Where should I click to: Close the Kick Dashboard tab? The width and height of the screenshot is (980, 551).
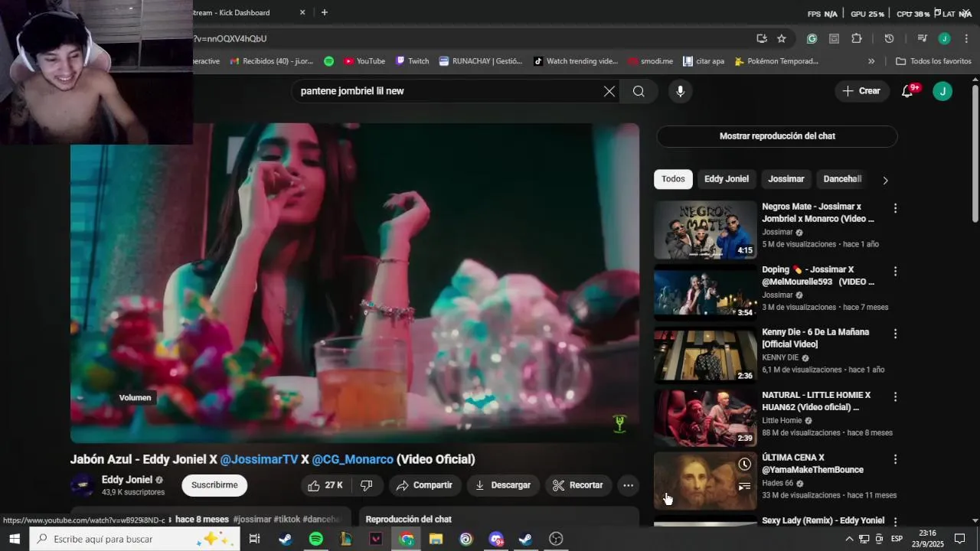pos(302,12)
